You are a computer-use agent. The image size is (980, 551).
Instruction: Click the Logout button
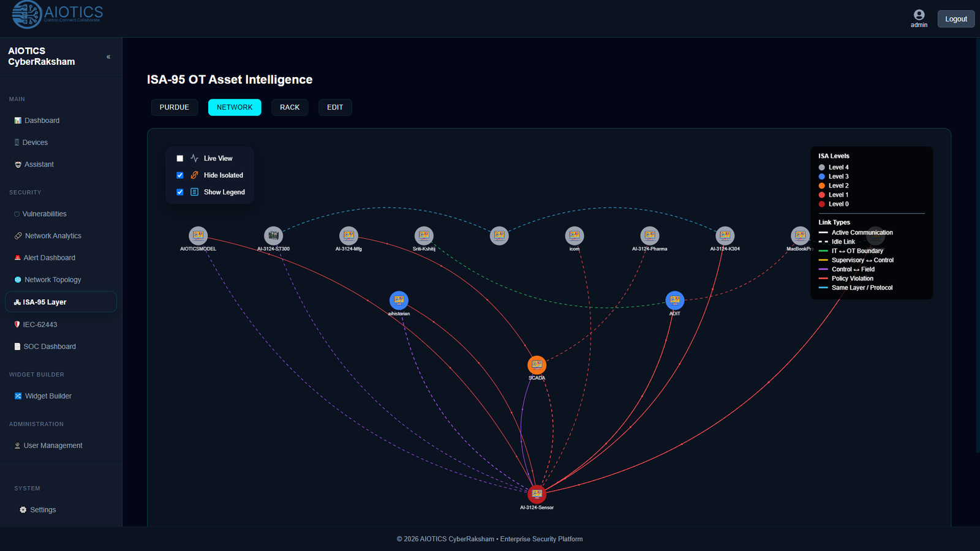pyautogui.click(x=956, y=19)
